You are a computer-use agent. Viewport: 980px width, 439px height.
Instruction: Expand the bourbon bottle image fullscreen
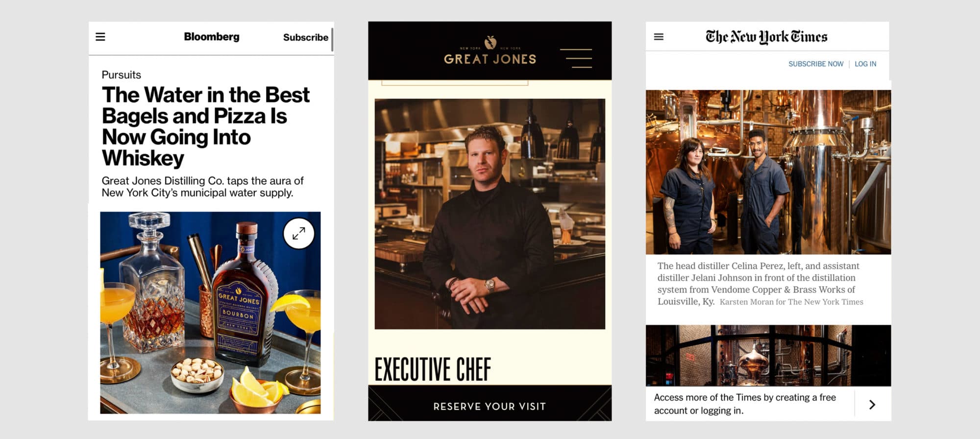coord(299,234)
